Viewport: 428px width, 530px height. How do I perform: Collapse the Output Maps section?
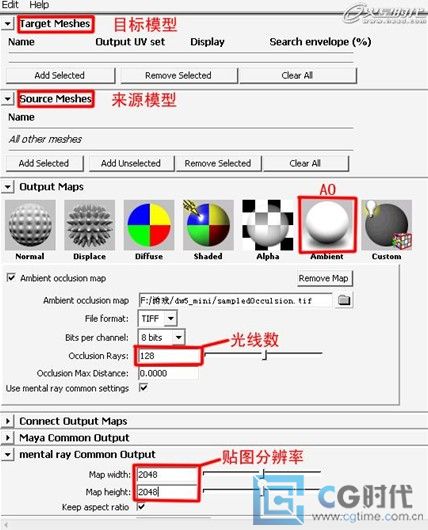(8, 187)
